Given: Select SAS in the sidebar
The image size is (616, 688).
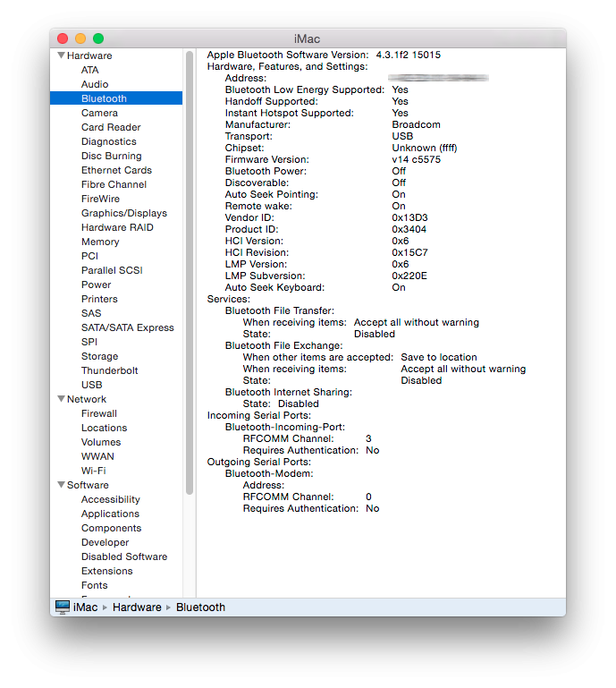Looking at the screenshot, I should click(91, 313).
